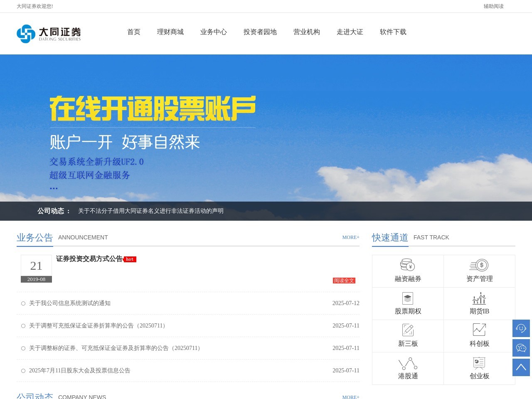Click the 融资融券 label

tap(408, 279)
